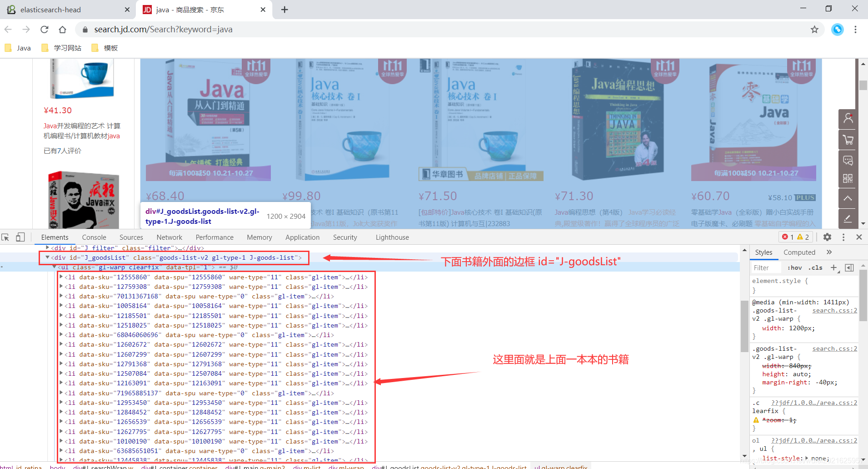Click the JD sidebar QR code icon
Viewport: 868px width, 469px height.
(848, 178)
